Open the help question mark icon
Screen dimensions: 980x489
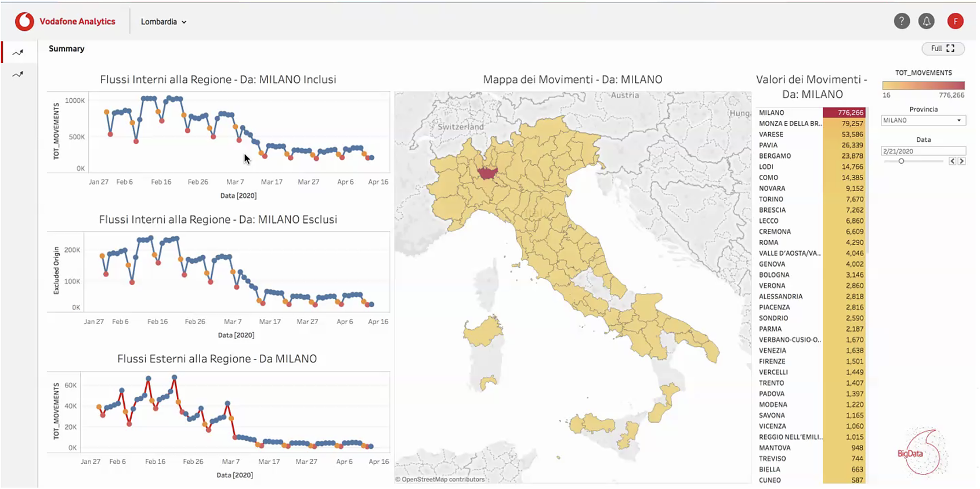tap(901, 21)
